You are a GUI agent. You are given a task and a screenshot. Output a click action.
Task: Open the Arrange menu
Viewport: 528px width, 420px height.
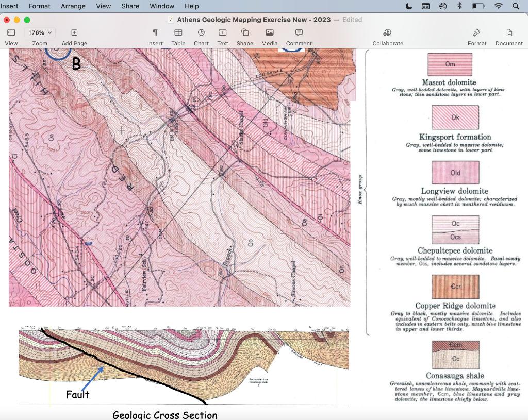[x=73, y=6]
